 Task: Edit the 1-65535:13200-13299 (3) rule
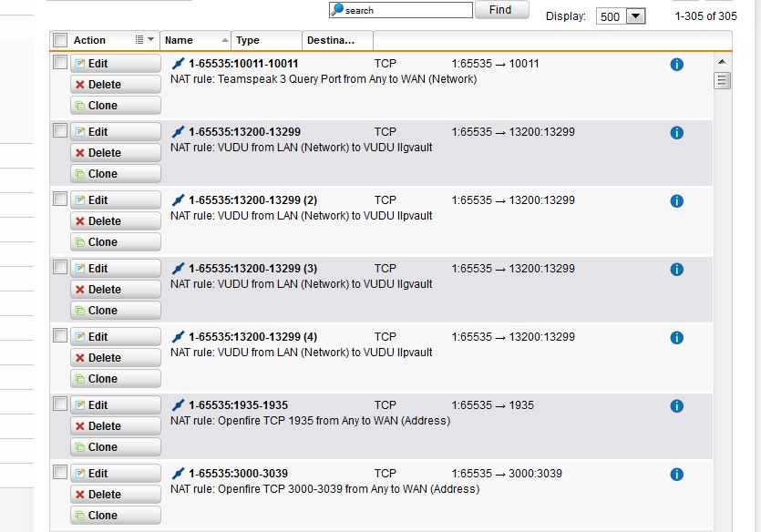(116, 269)
